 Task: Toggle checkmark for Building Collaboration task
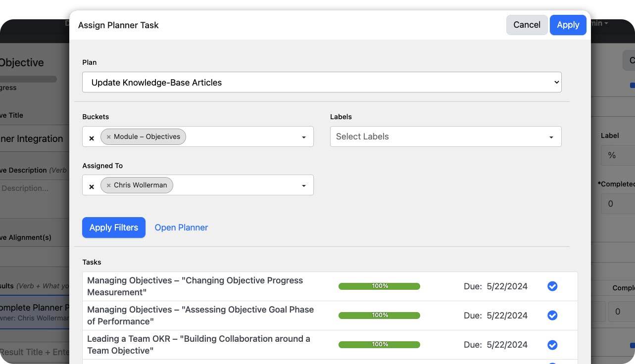coord(552,345)
